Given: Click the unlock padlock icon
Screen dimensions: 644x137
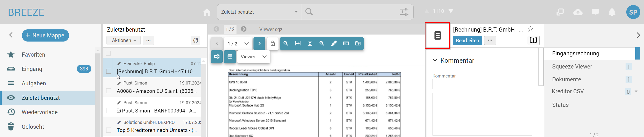Looking at the screenshot, I should click(272, 43).
